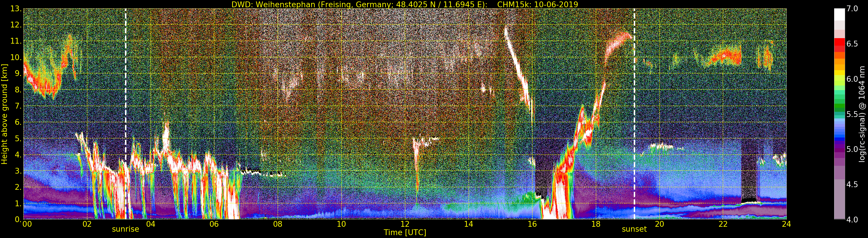Click the time axis tick '08'
Image resolution: width=868 pixels, height=238 pixels.
point(278,224)
